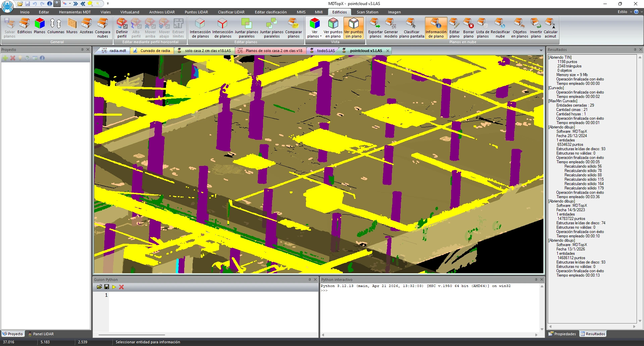Click the save script icon in Guion Python
The width and height of the screenshot is (644, 346).
[107, 287]
